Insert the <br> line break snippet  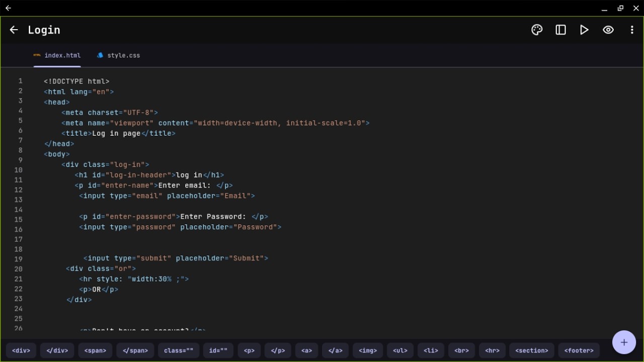461,350
